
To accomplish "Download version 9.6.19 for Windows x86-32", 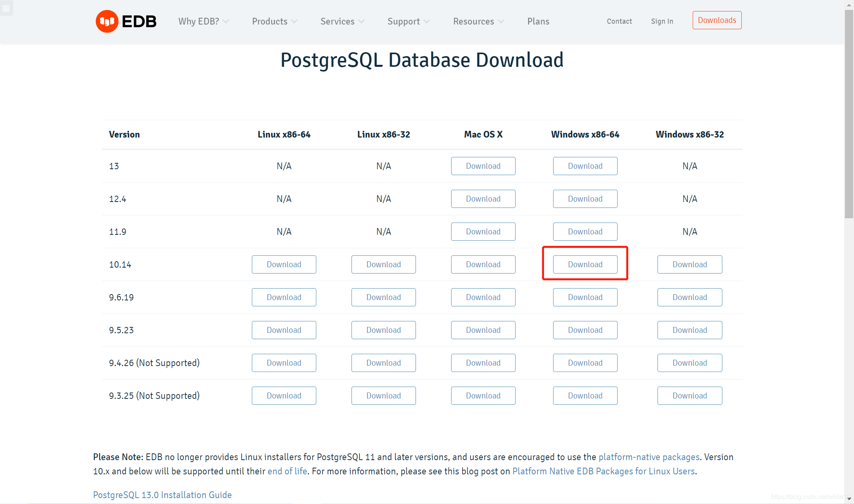I will click(x=690, y=297).
